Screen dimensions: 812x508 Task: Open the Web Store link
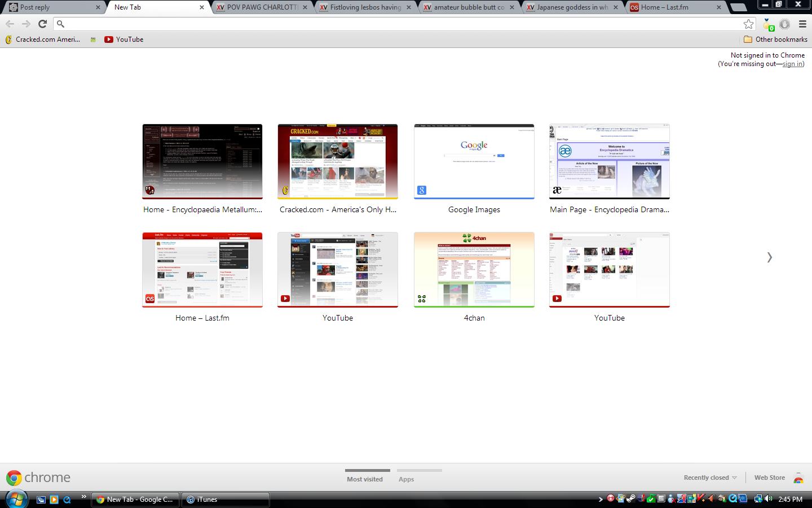tap(770, 478)
